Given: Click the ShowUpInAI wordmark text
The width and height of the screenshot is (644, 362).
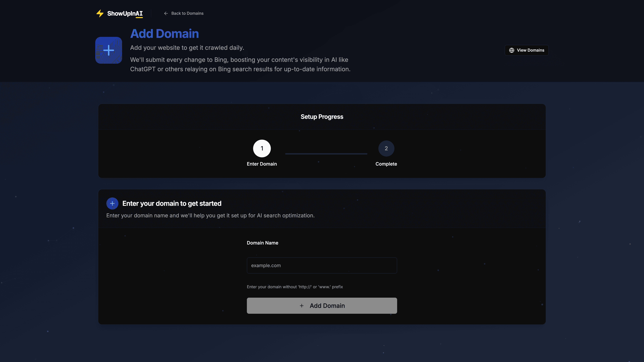Looking at the screenshot, I should coord(125,14).
